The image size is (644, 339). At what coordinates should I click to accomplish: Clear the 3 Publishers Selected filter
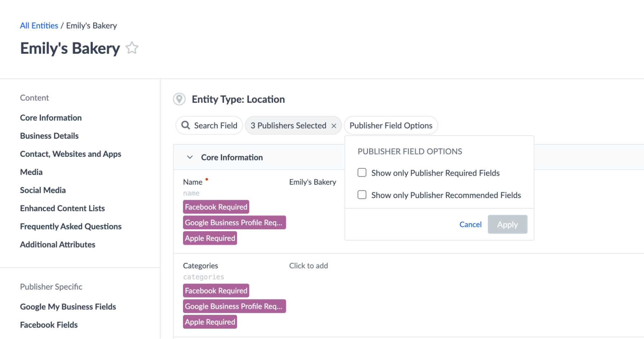coord(334,126)
